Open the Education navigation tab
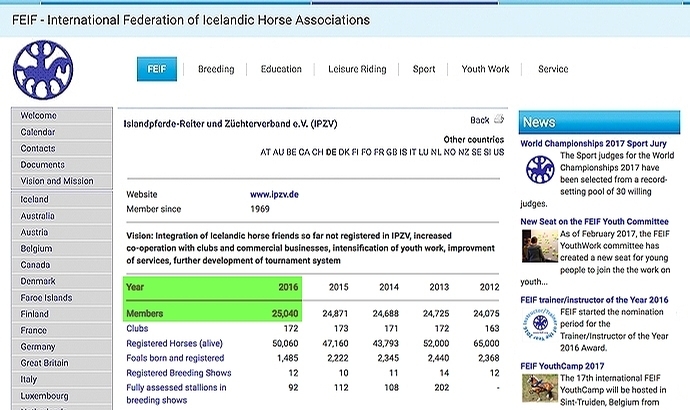Image resolution: width=690 pixels, height=410 pixels. point(281,69)
